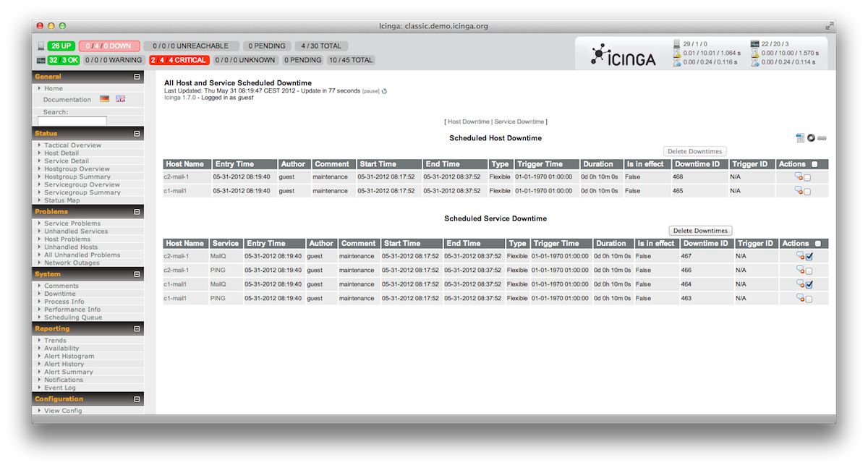Open German documentation via the flag icon

pos(105,99)
